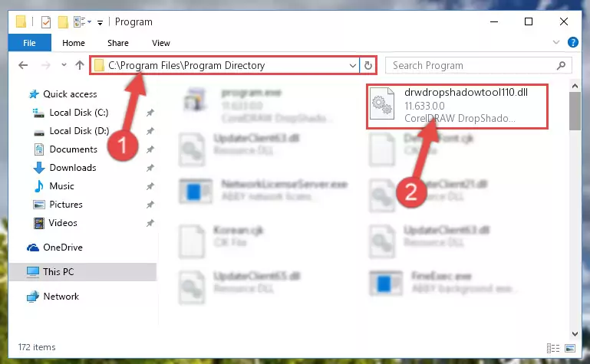Open Documents in the sidebar

point(66,149)
